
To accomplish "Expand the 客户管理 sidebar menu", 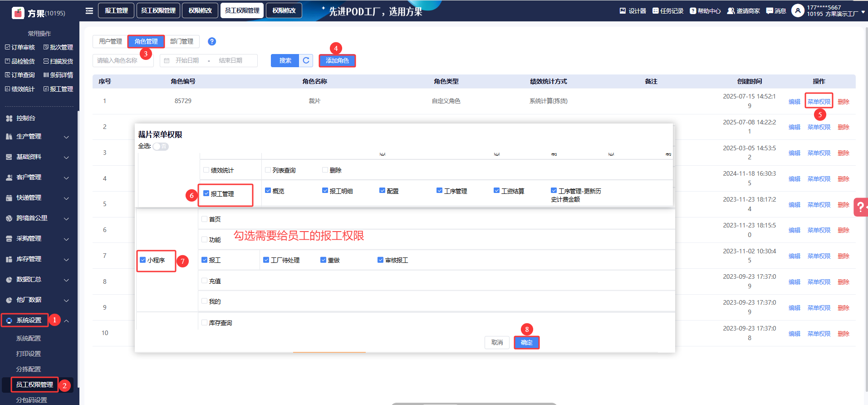I will pyautogui.click(x=38, y=177).
